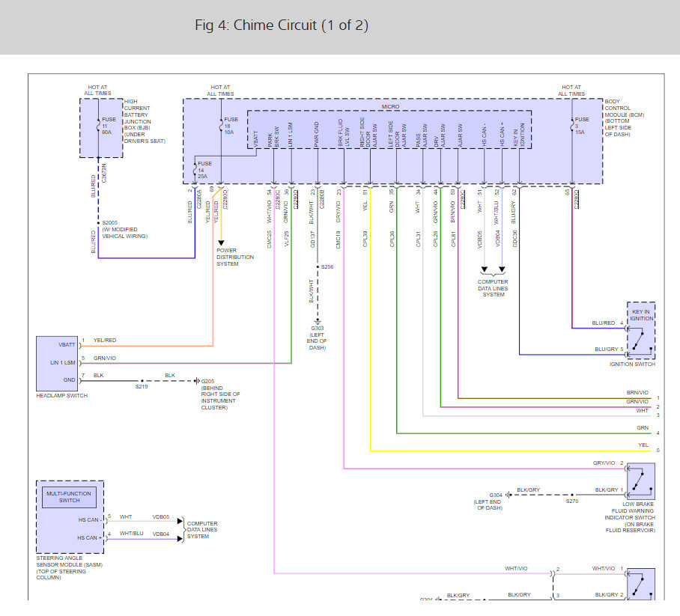Select the PASS AJAR SW pin label
Screen dimensions: 680x616
point(422,135)
